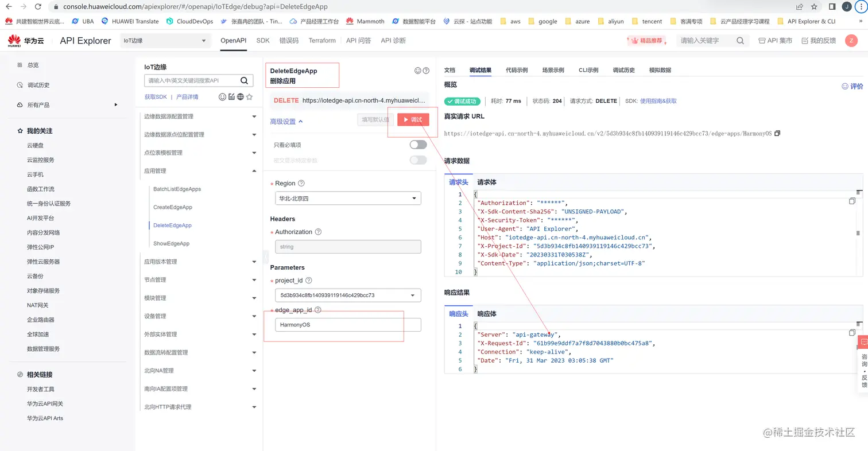This screenshot has height=451, width=868.
Task: Open Chrome side panel icon
Action: [832, 7]
